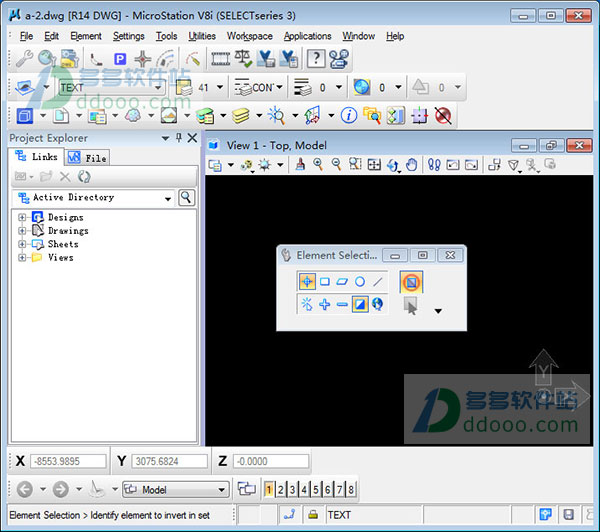Image resolution: width=600 pixels, height=532 pixels.
Task: Click the Walk footprints view tool
Action: [x=434, y=165]
